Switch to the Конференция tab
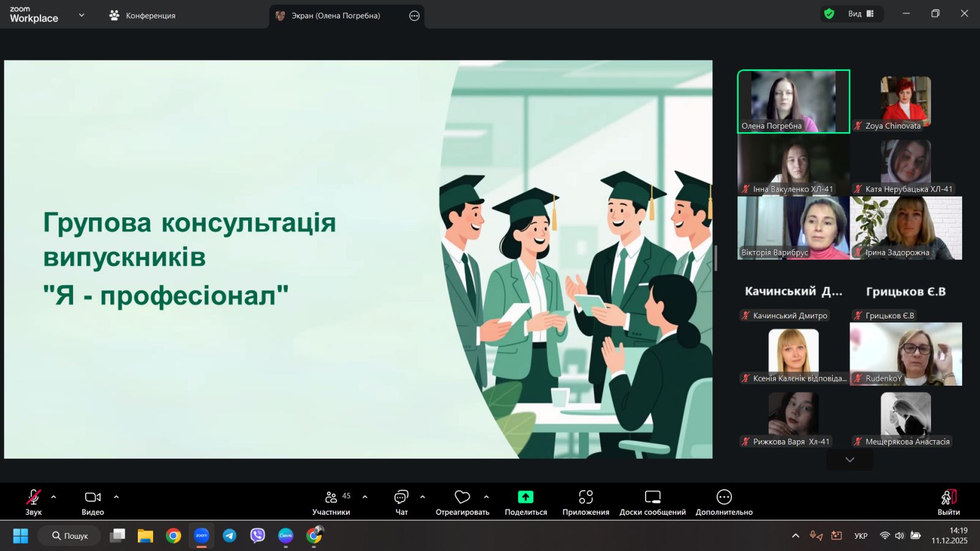980x551 pixels. 142,15
